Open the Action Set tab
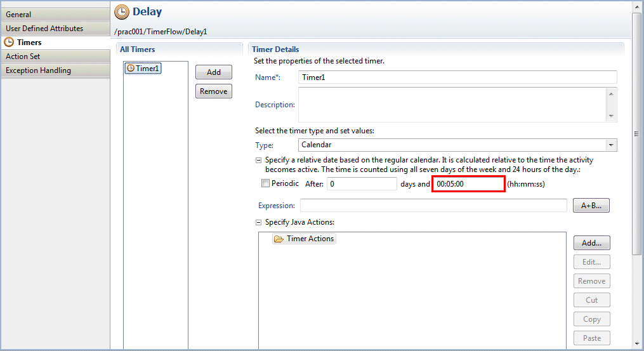Screen dimensions: 644x351 pyautogui.click(x=55, y=56)
